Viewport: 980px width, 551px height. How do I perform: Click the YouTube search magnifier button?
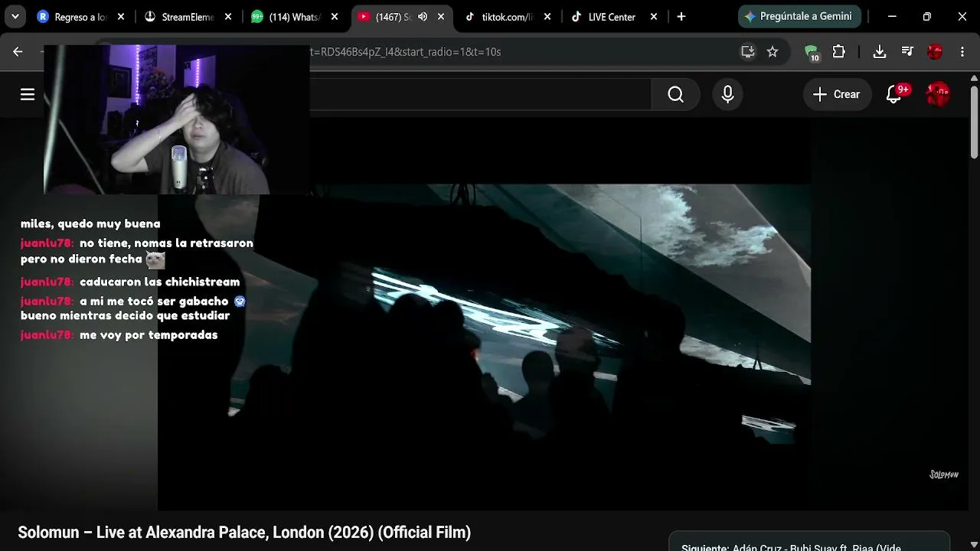coord(675,94)
